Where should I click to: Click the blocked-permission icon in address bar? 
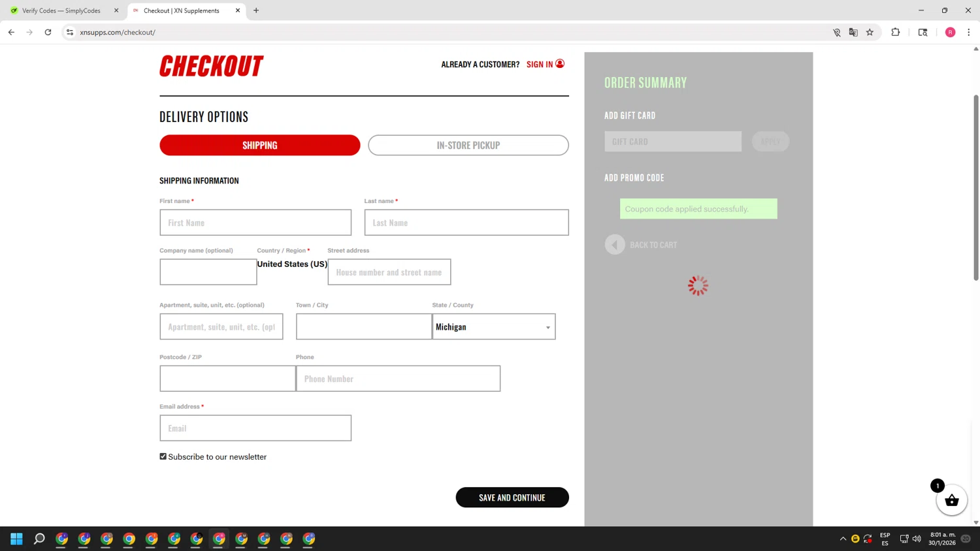tap(837, 32)
